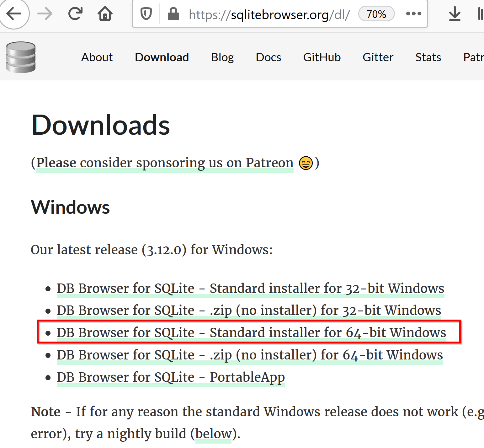
Task: Open the Blog navigation item
Action: (222, 57)
